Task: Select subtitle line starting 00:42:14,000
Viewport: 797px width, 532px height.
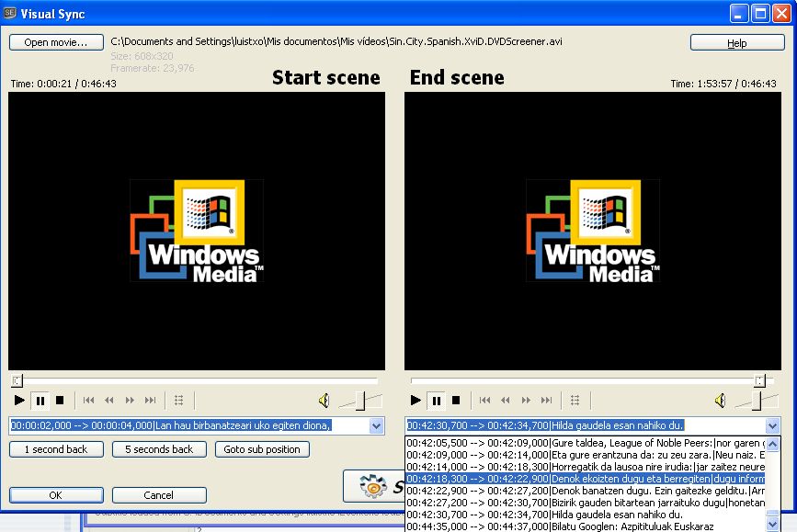Action: [586, 467]
